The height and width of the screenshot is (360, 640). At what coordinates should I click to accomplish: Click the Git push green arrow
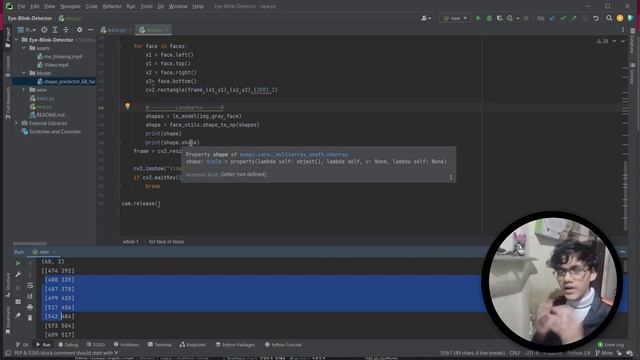tap(574, 18)
